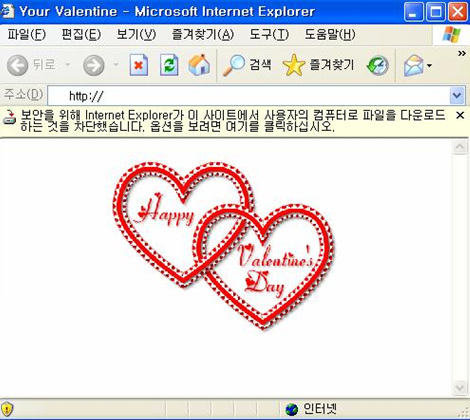Open the 파일(F) menu
Image resolution: width=470 pixels, height=420 pixels.
pyautogui.click(x=27, y=34)
